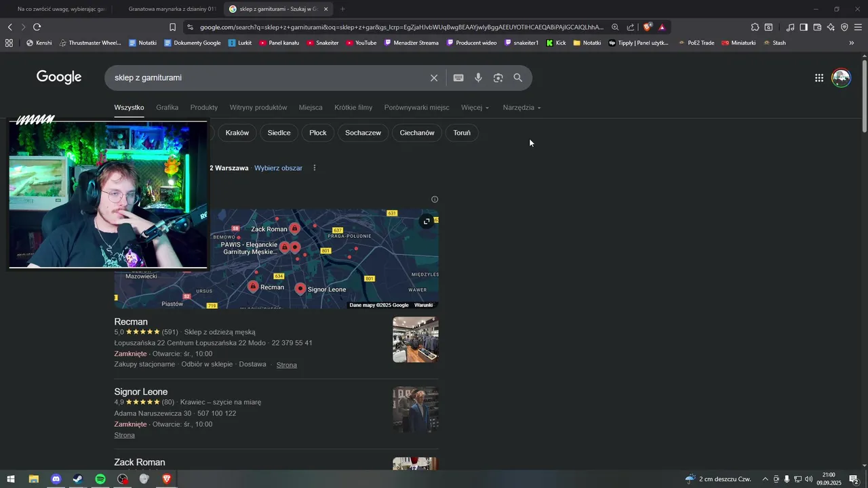
Task: Reload the current Google search page
Action: [37, 27]
